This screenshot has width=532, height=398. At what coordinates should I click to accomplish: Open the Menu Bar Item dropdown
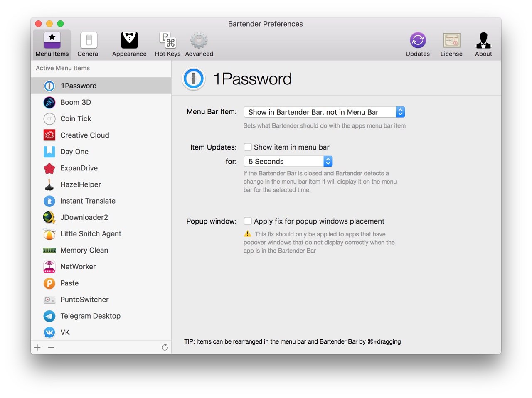tap(324, 112)
